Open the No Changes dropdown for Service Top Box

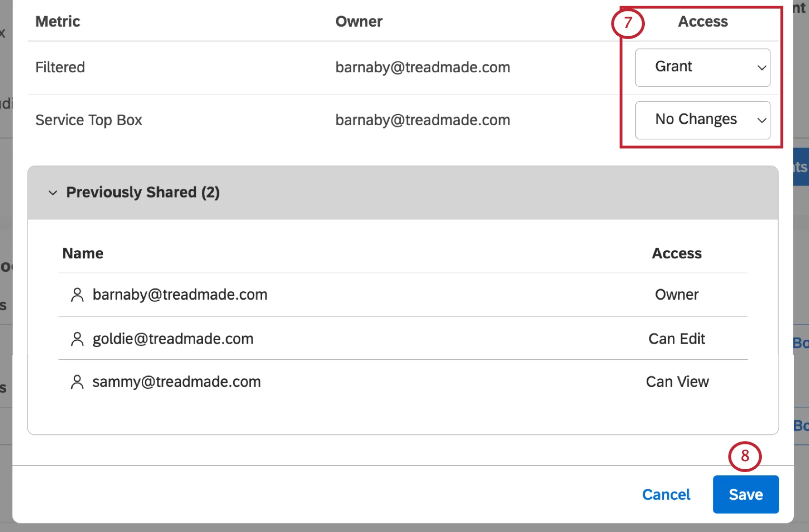tap(702, 120)
